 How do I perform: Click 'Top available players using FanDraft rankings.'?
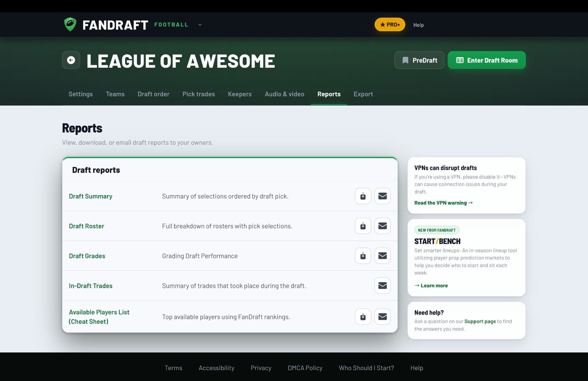(x=226, y=317)
